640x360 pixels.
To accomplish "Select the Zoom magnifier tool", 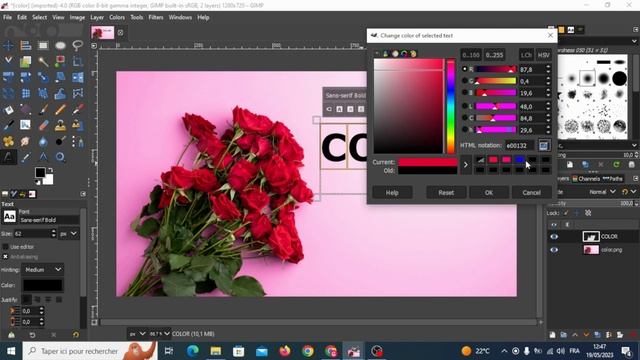I will click(60, 157).
